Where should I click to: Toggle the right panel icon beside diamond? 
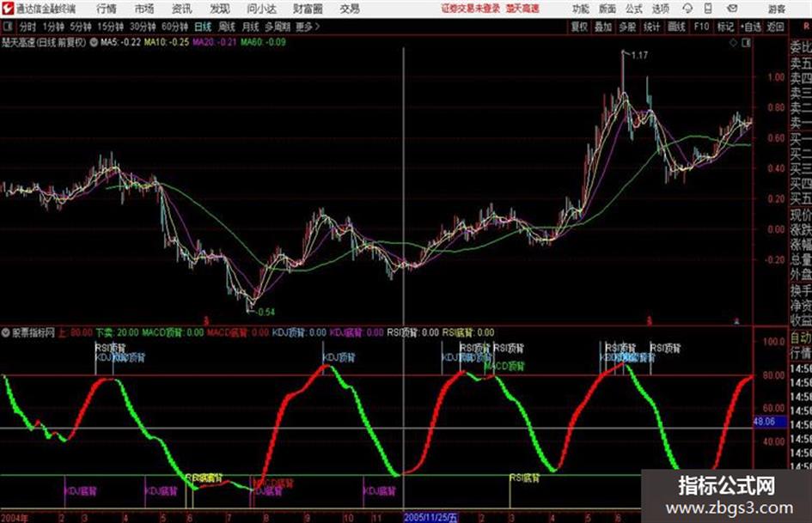point(746,43)
